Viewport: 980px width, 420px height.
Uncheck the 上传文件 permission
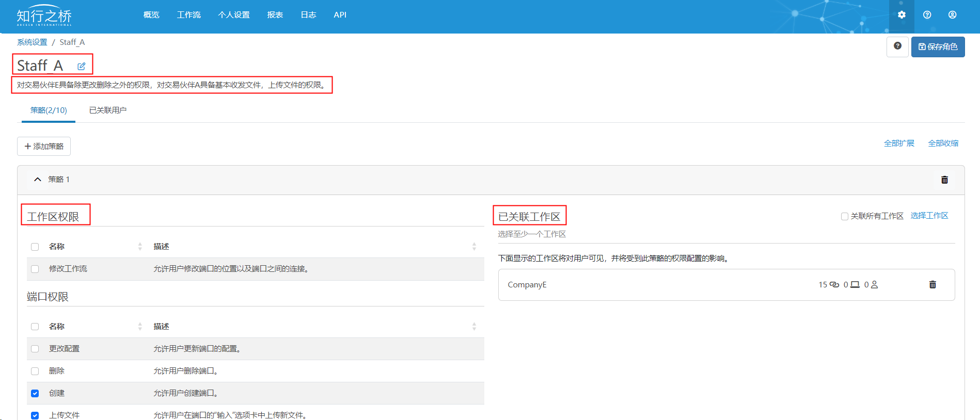pos(35,415)
